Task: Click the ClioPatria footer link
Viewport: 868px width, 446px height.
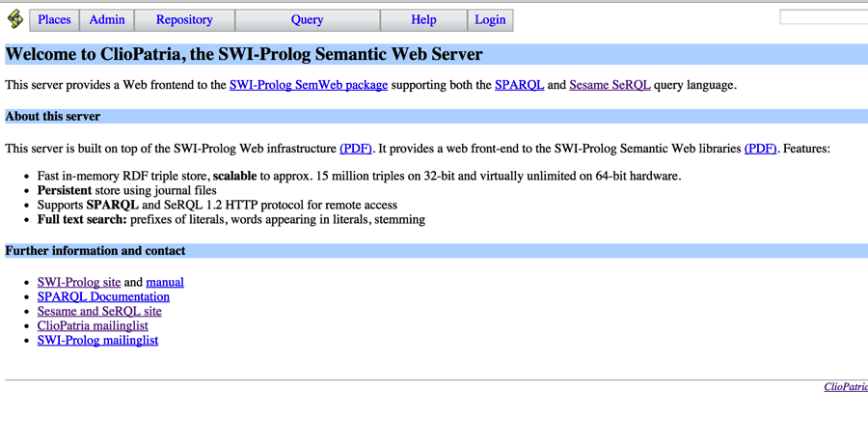Action: [845, 387]
